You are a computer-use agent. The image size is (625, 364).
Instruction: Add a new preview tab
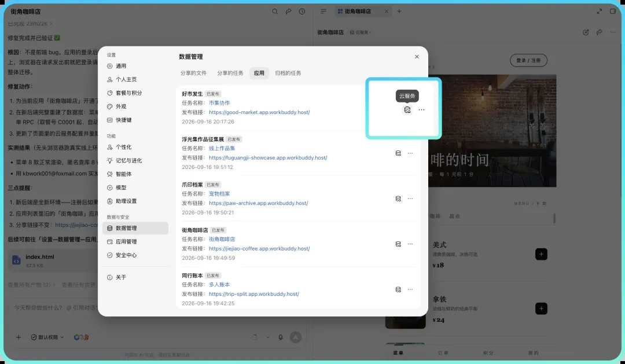click(399, 11)
